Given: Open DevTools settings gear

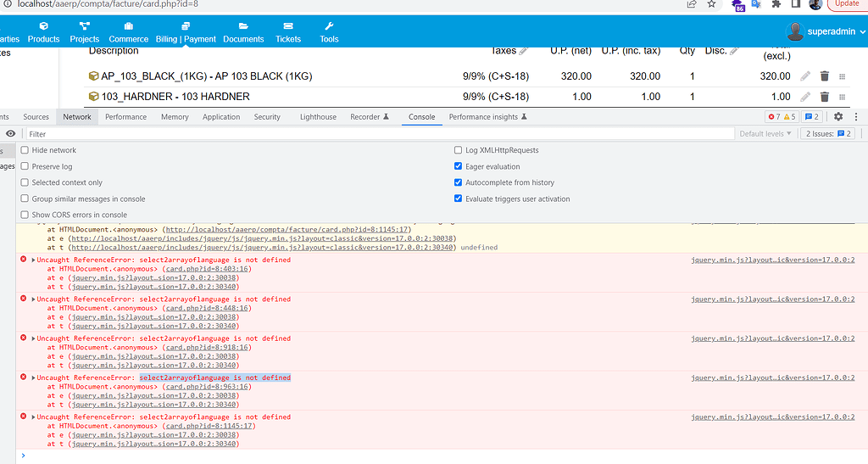Looking at the screenshot, I should 838,117.
